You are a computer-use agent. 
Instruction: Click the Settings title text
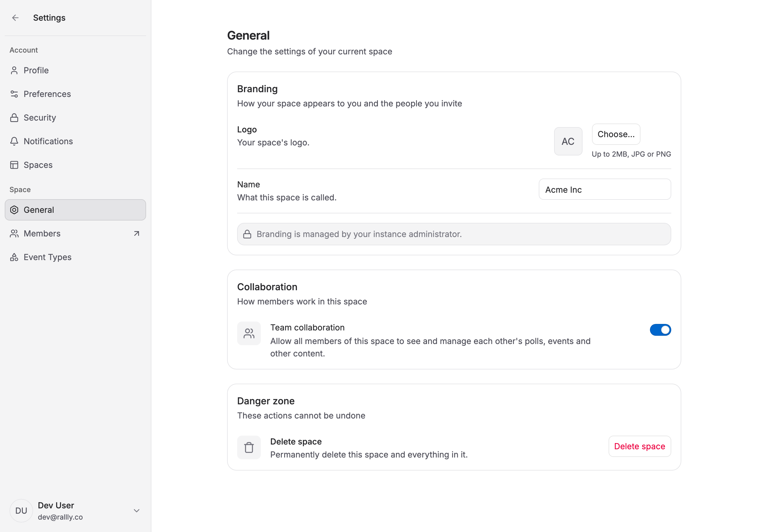49,18
